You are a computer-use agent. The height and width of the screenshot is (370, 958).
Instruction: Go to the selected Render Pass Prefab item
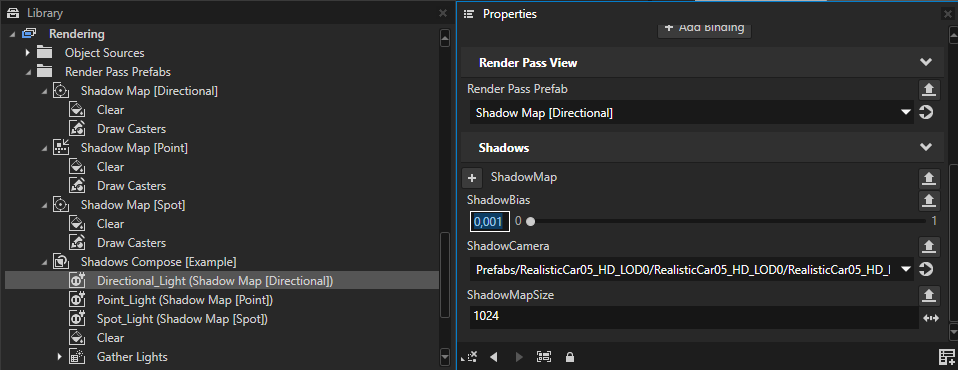point(926,112)
